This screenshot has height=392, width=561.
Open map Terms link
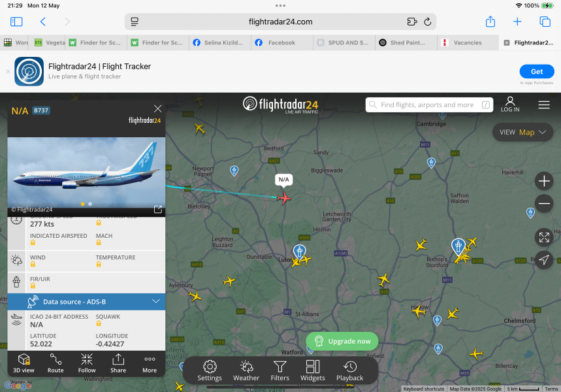[x=551, y=389]
